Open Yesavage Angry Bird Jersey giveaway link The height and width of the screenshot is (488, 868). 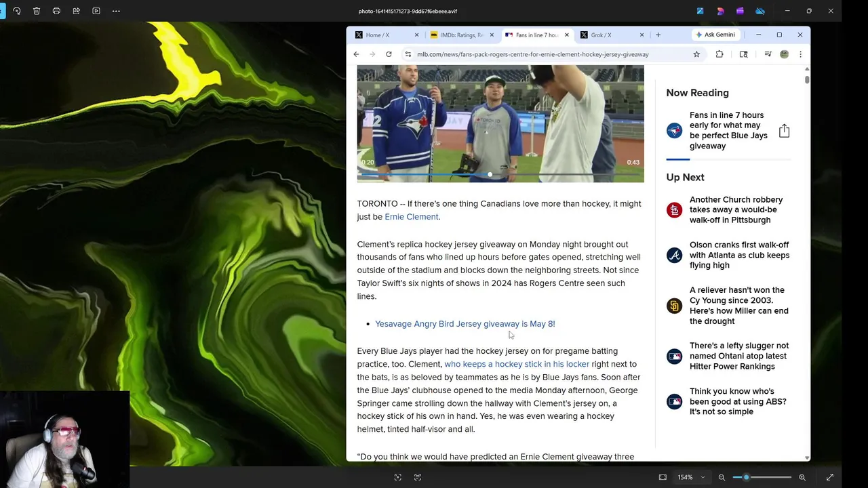point(465,324)
